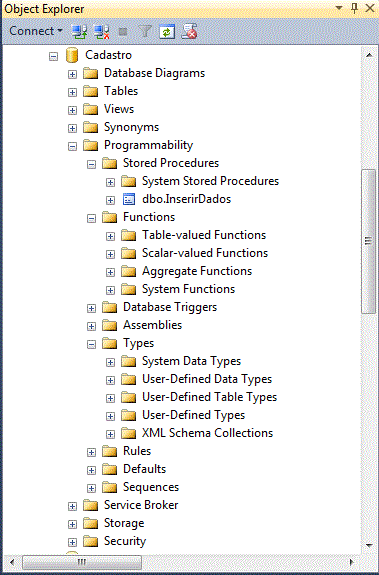The width and height of the screenshot is (379, 575).
Task: Click the Disconnect server icon
Action: pos(101,32)
